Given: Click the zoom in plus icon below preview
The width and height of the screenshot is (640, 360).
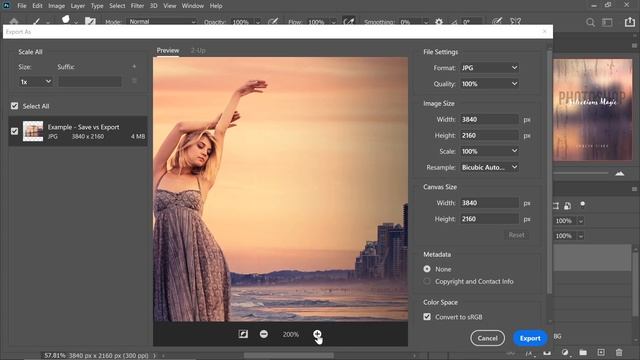Looking at the screenshot, I should coord(317,334).
